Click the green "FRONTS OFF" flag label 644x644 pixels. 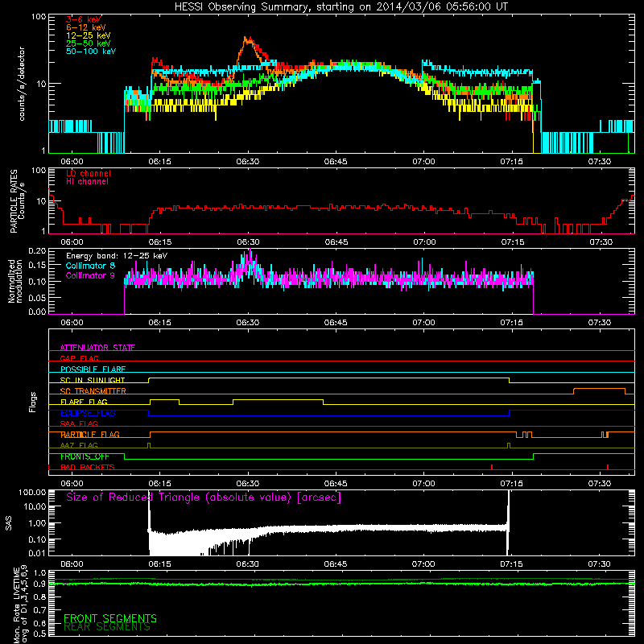point(85,456)
